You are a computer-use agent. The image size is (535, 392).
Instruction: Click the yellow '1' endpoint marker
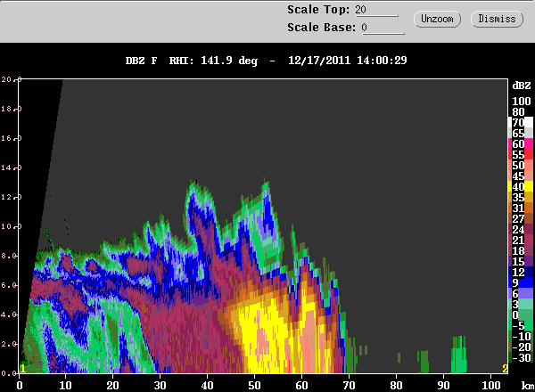click(22, 369)
